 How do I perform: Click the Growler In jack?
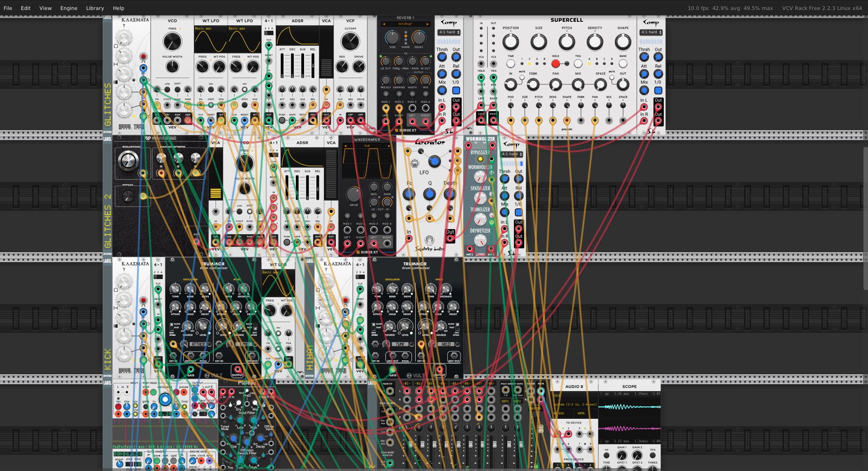coord(409,239)
